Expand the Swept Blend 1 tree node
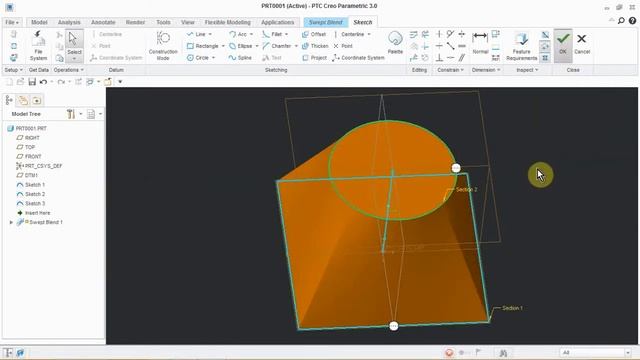 [x=11, y=222]
